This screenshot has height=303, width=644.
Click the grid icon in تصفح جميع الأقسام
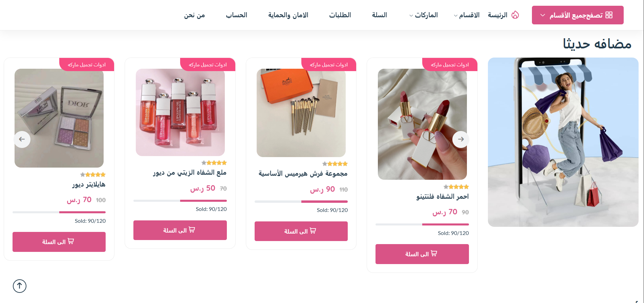coord(609,15)
